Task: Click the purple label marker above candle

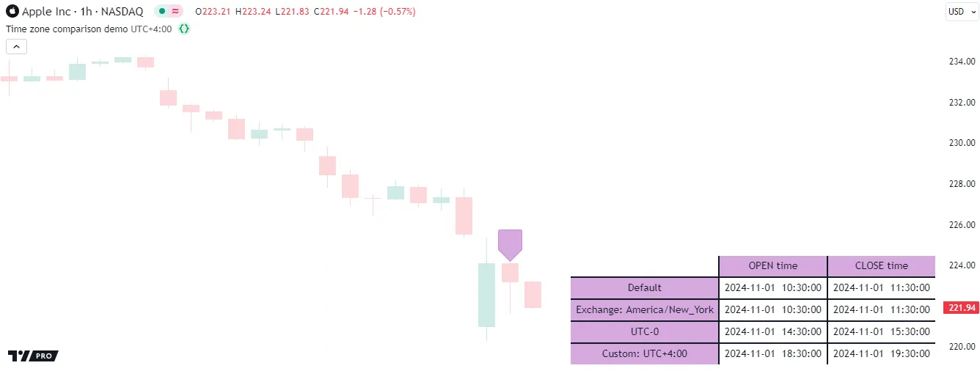Action: pyautogui.click(x=510, y=244)
